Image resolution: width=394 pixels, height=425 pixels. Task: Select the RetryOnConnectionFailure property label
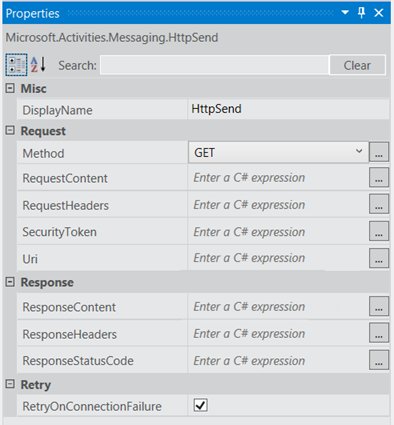92,406
